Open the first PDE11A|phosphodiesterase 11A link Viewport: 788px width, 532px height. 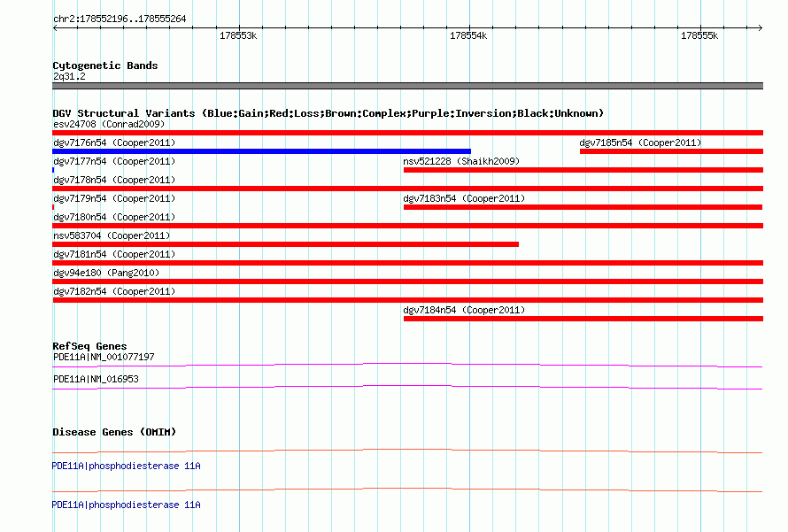tap(126, 466)
